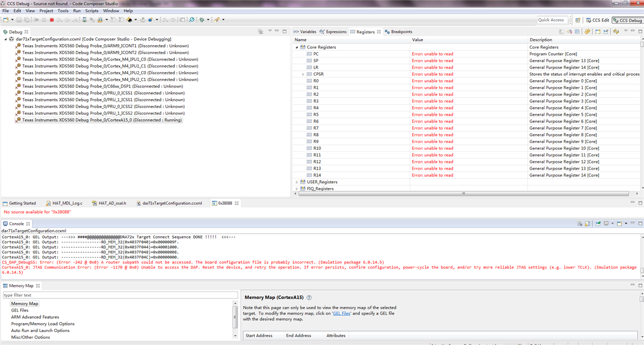The width and height of the screenshot is (644, 345).
Task: Switch to the Expressions tab
Action: click(333, 31)
